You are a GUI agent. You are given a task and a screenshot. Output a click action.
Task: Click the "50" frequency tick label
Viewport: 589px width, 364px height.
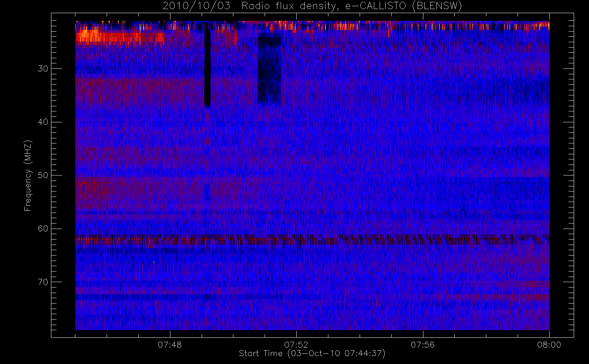pyautogui.click(x=43, y=175)
